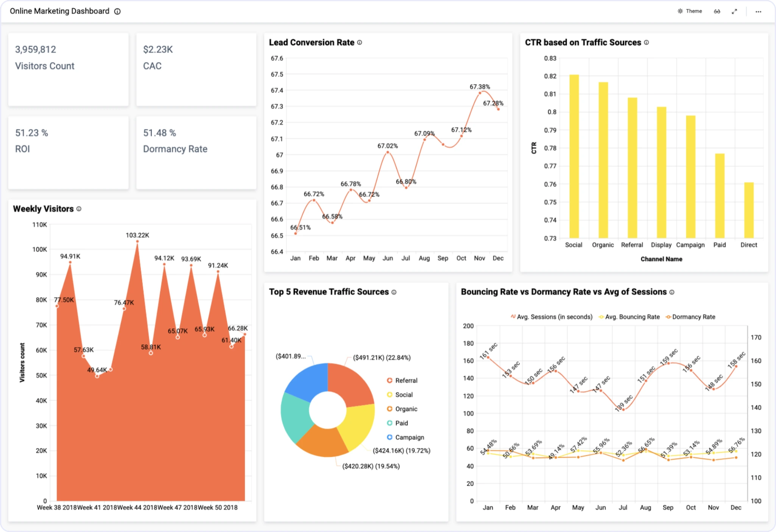
Task: Click the dashboard title info icon
Action: 117,11
